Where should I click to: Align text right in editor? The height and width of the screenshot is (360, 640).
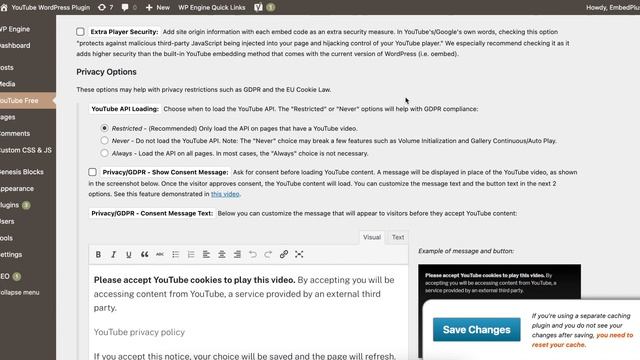tap(237, 254)
